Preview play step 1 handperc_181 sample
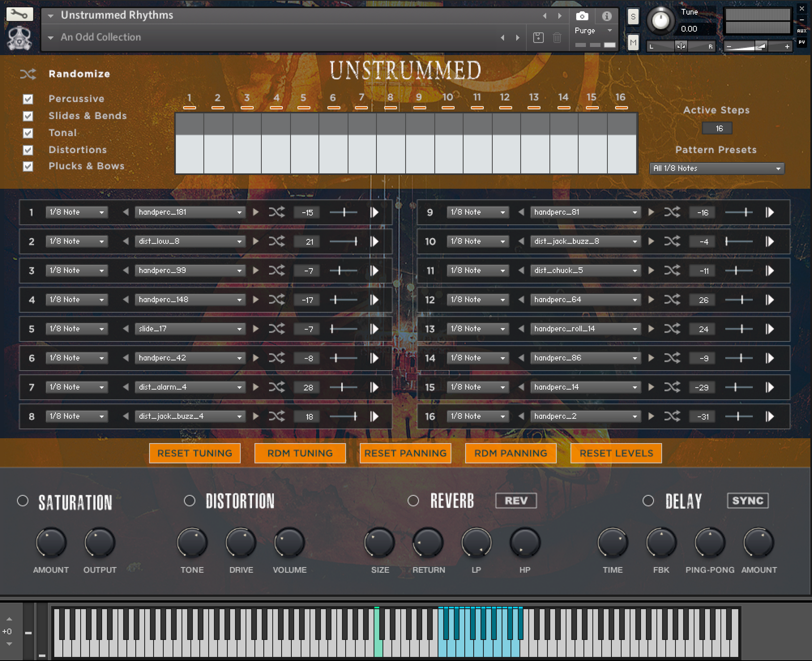This screenshot has height=661, width=812. (x=374, y=212)
